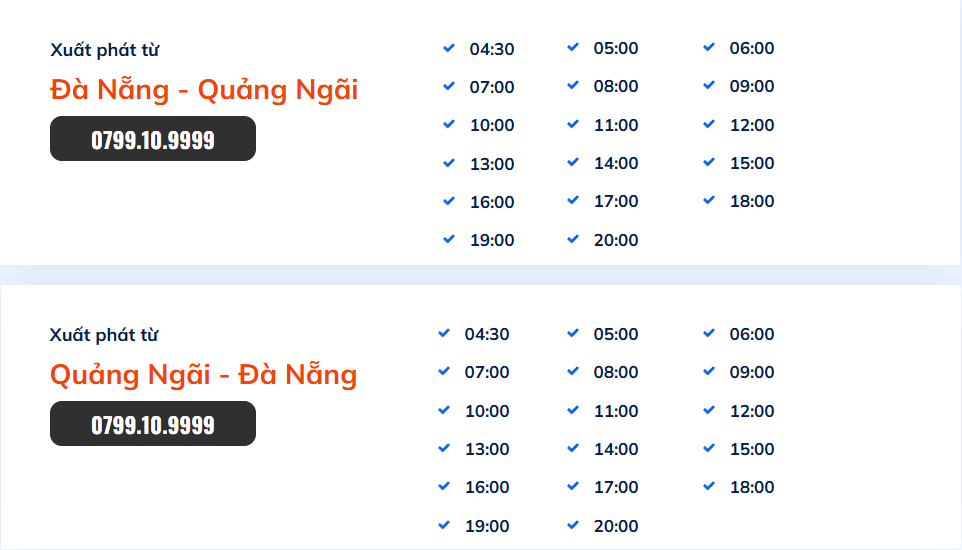The image size is (962, 550).
Task: Open the Đà Nẵng - Quảng Ngãi route heading
Action: coord(204,90)
